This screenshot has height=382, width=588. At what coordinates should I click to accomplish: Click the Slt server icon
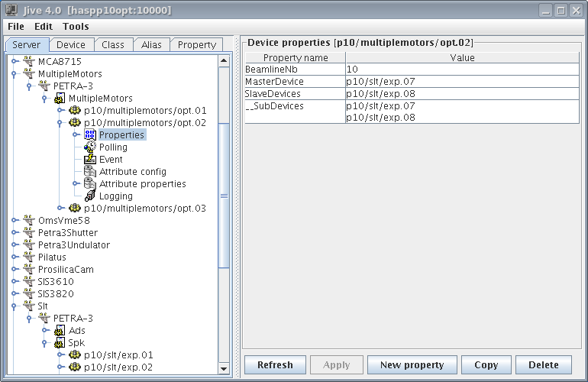(x=29, y=306)
